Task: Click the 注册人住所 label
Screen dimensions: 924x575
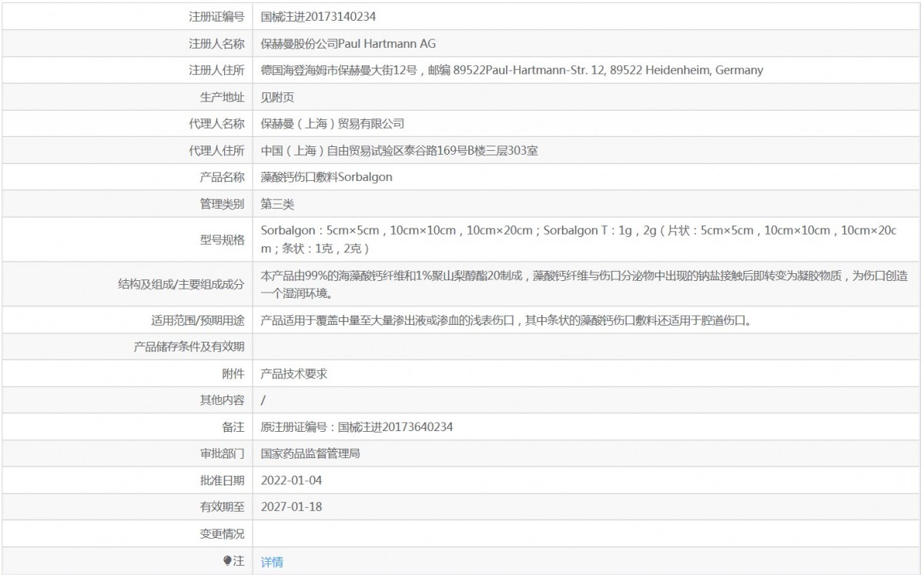Action: [216, 70]
